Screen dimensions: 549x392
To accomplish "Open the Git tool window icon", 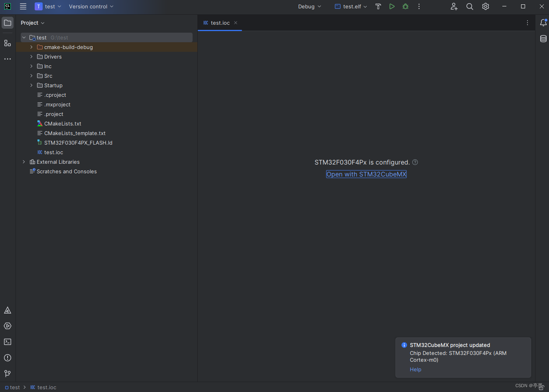I will (x=8, y=373).
